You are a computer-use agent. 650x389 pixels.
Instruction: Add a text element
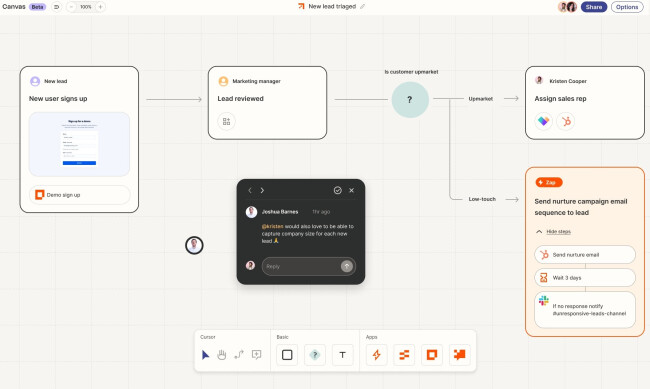tap(342, 355)
